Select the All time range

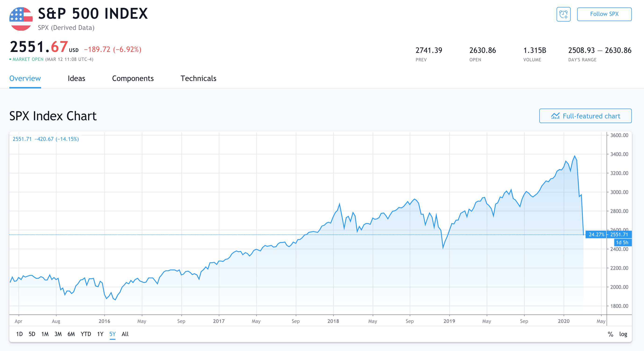(125, 334)
